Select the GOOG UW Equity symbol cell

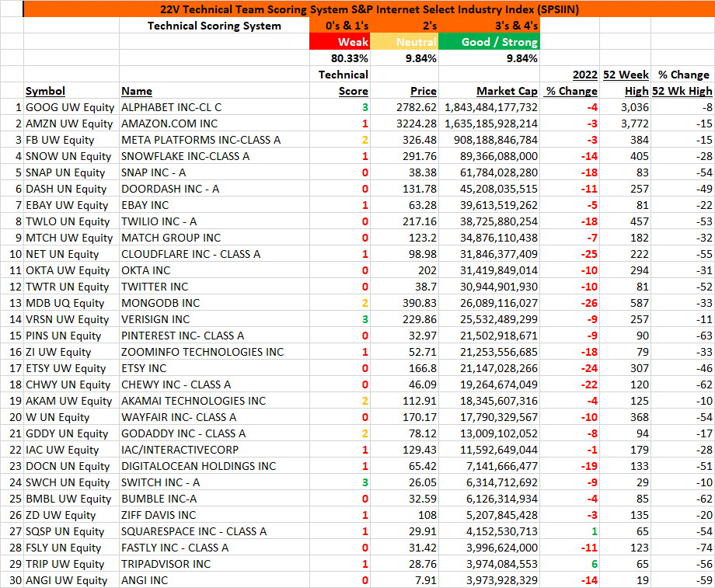click(71, 107)
